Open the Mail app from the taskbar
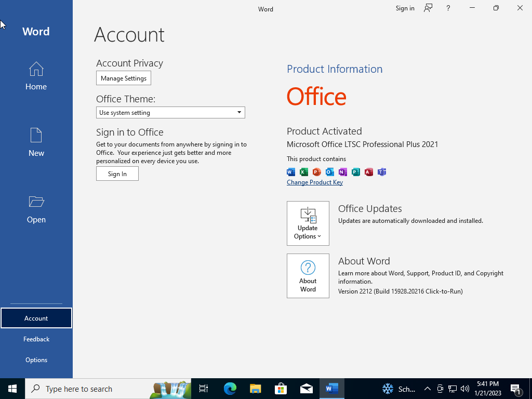Viewport: 532px width, 399px height. (306, 389)
